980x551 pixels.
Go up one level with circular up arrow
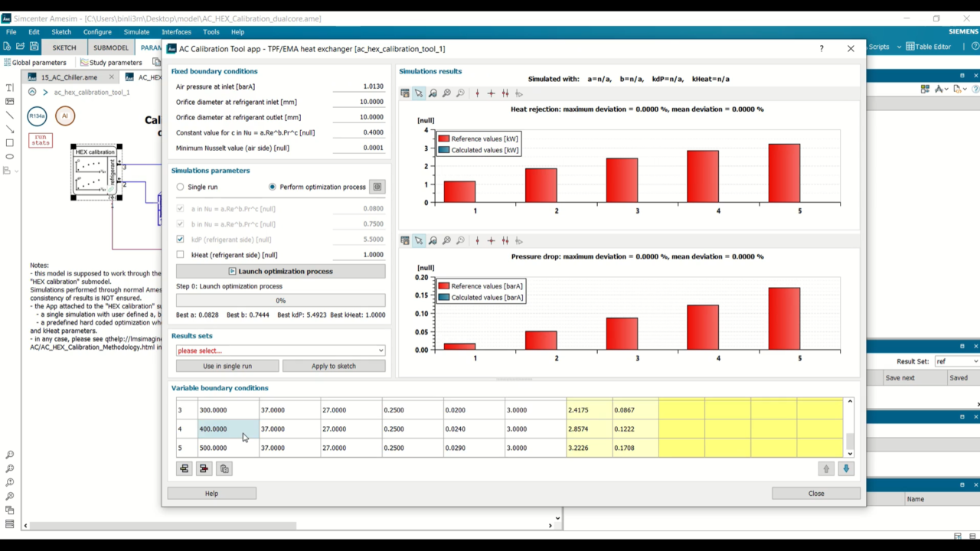(x=32, y=92)
